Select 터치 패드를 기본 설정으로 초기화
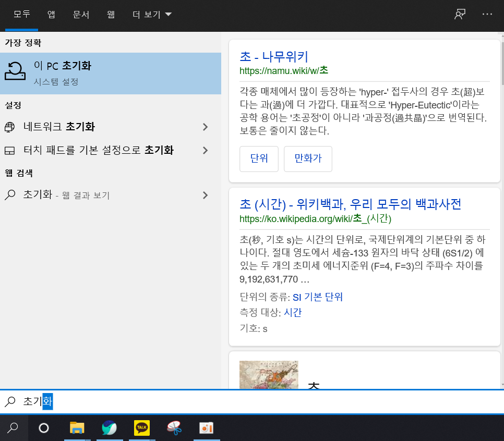The height and width of the screenshot is (441, 504). (x=111, y=150)
